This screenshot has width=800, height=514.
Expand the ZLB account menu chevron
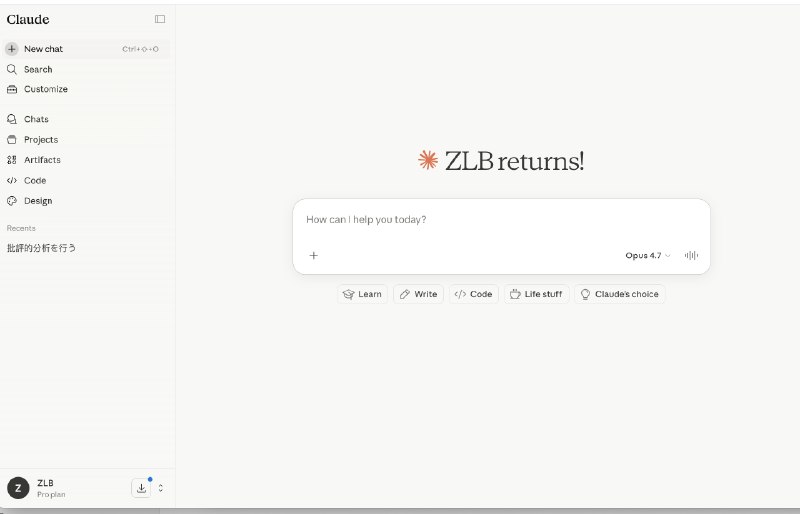pos(161,488)
